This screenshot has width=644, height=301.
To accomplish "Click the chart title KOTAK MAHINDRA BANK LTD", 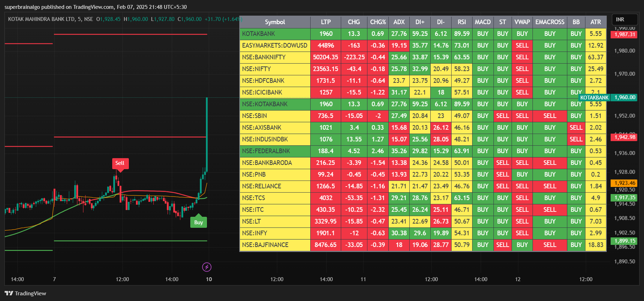I will (x=41, y=19).
